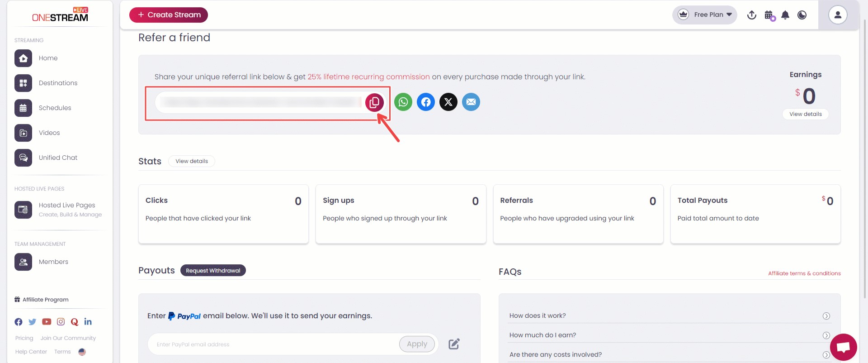Open the notifications bell
Screen dimensions: 868x363
(785, 15)
